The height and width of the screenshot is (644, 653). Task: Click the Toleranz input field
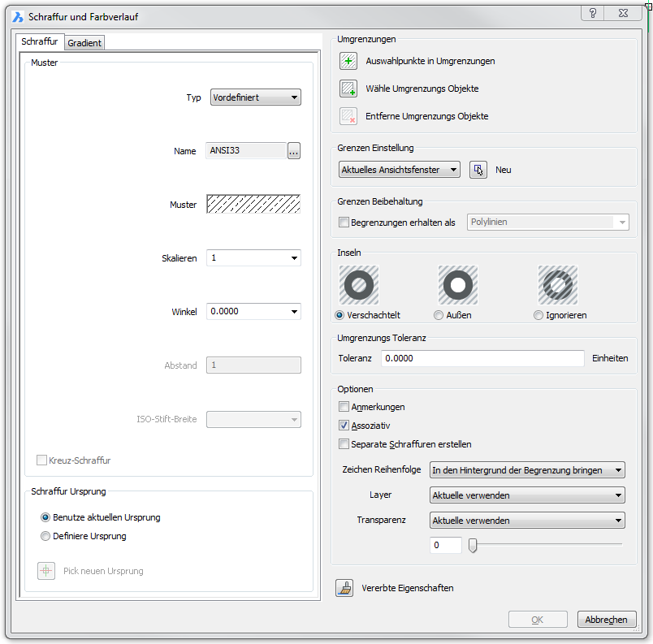point(482,358)
